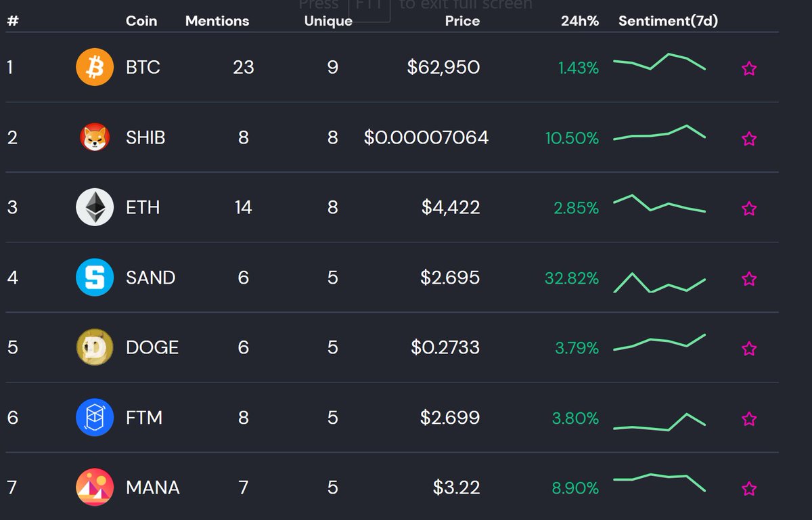Click the $4,422 price
The image size is (812, 520).
pyautogui.click(x=451, y=207)
